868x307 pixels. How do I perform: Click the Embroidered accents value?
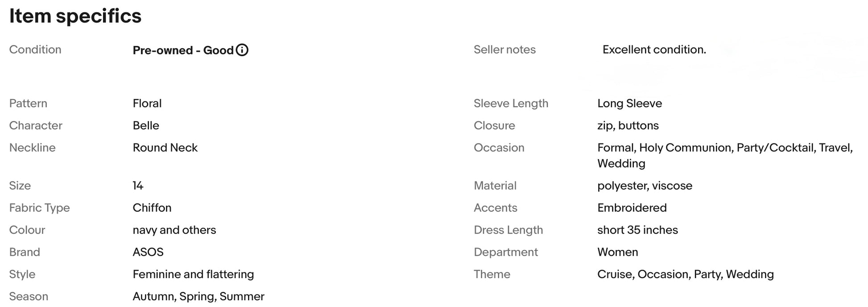point(632,208)
